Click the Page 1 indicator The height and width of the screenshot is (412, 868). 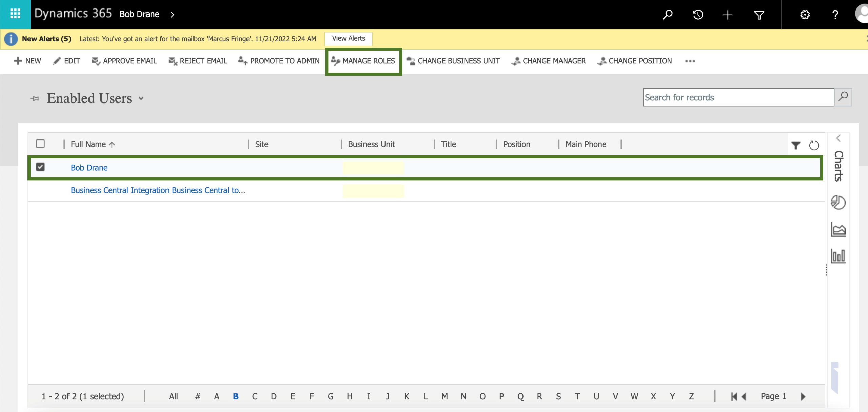coord(773,396)
